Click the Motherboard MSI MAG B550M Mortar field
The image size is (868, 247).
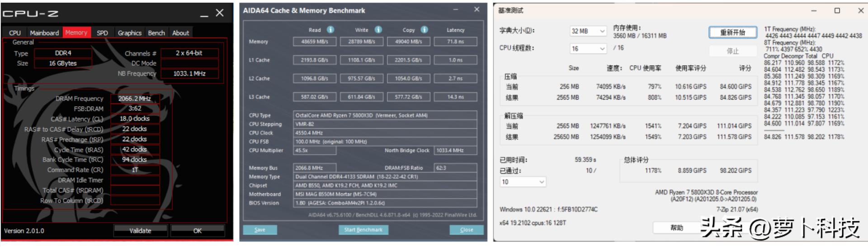coord(385,195)
